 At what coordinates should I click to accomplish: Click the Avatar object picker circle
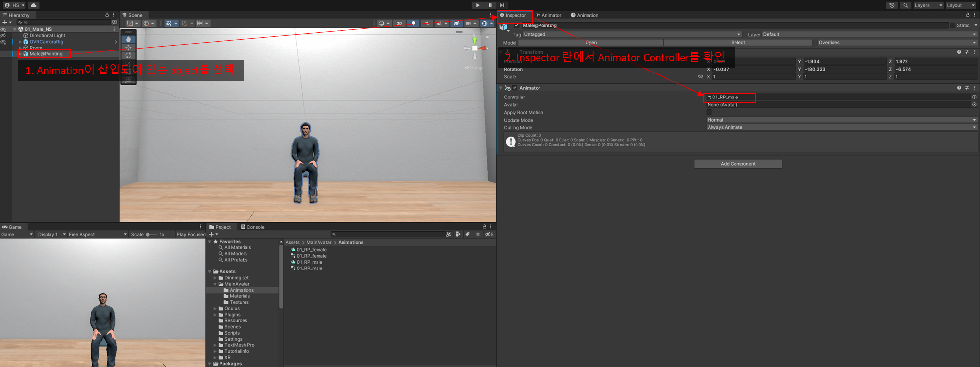[974, 105]
